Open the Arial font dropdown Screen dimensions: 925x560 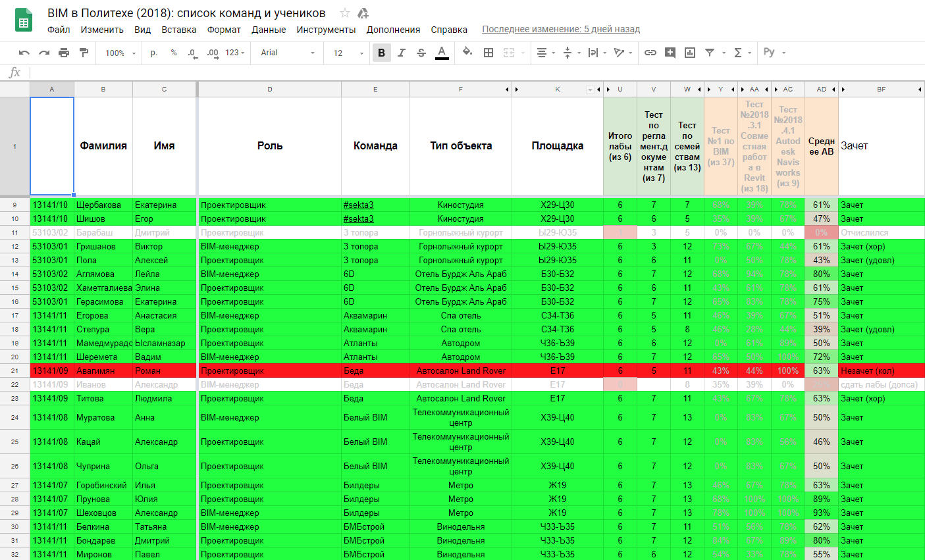pos(287,53)
